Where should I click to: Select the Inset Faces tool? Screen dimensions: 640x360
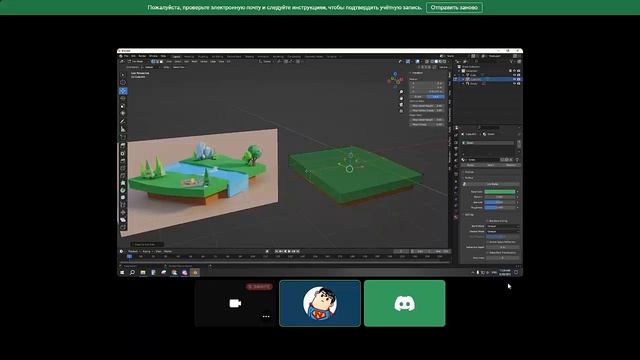[x=123, y=153]
